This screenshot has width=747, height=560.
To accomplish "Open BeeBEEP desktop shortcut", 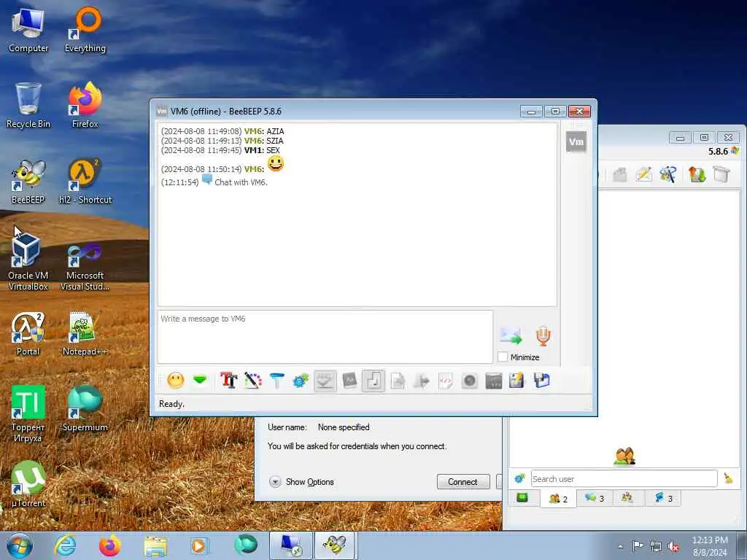I will click(28, 182).
